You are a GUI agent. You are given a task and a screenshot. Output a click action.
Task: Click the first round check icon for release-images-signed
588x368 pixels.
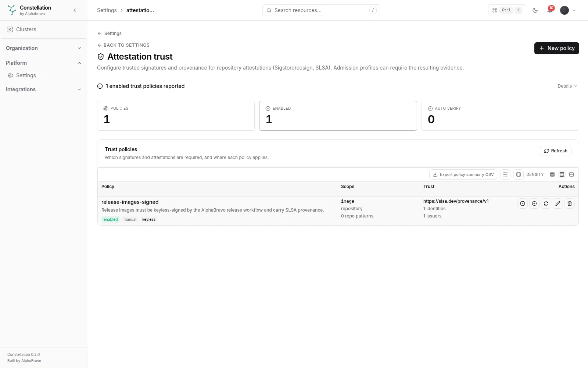point(523,204)
